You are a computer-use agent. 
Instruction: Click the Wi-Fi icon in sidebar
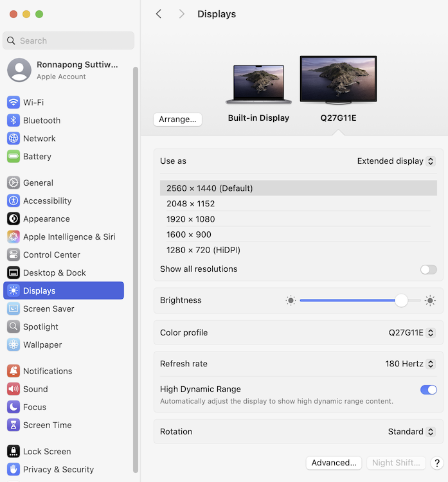click(x=13, y=102)
